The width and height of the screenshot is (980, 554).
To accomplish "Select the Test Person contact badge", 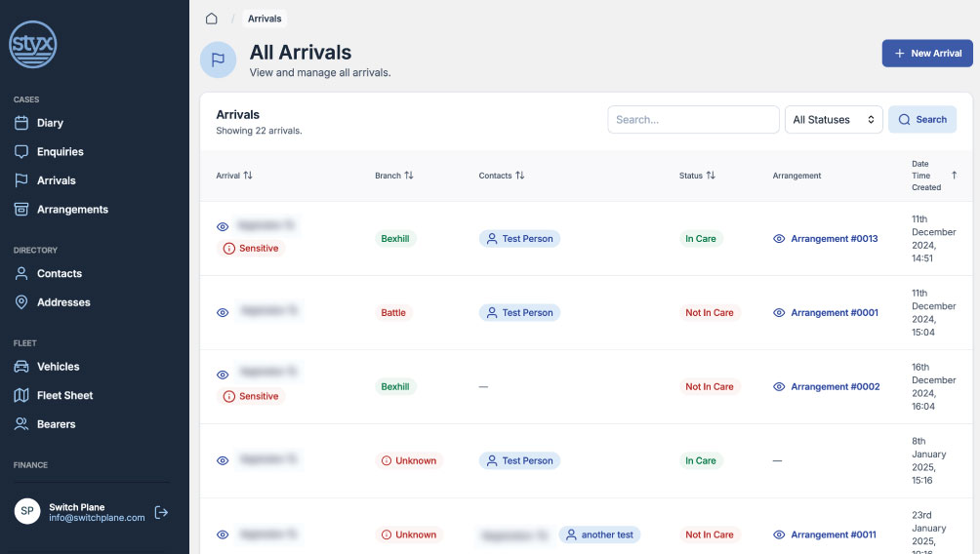I will [x=519, y=239].
